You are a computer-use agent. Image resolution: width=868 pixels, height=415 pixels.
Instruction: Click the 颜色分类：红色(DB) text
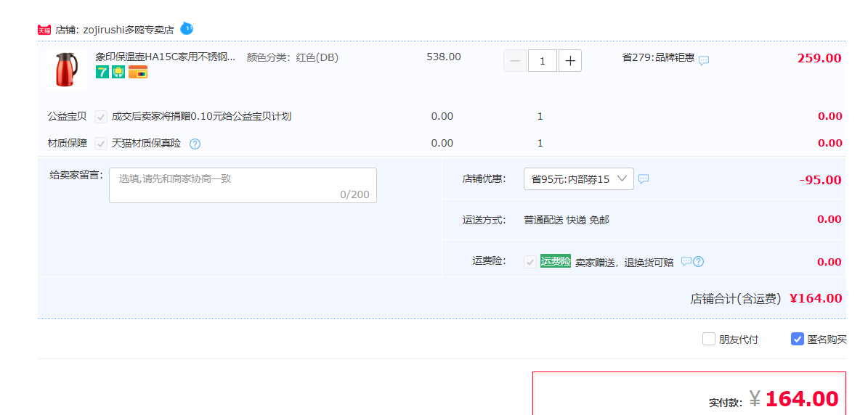coord(292,57)
